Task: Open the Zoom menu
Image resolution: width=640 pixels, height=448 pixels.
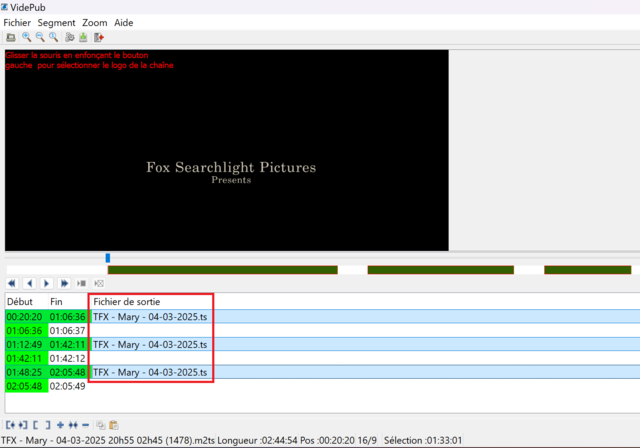Action: 95,23
